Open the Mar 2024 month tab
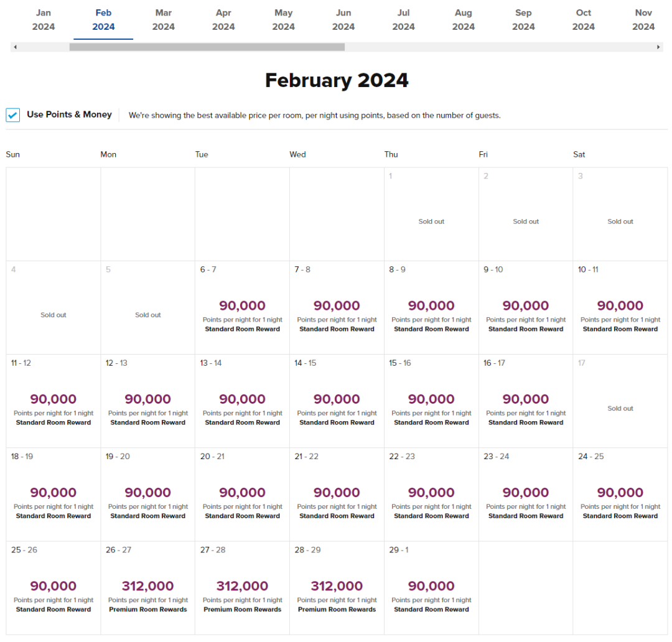Image resolution: width=672 pixels, height=642 pixels. coord(164,20)
